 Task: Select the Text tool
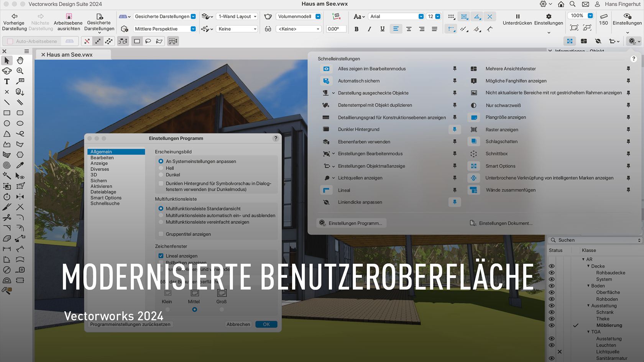coord(7,81)
